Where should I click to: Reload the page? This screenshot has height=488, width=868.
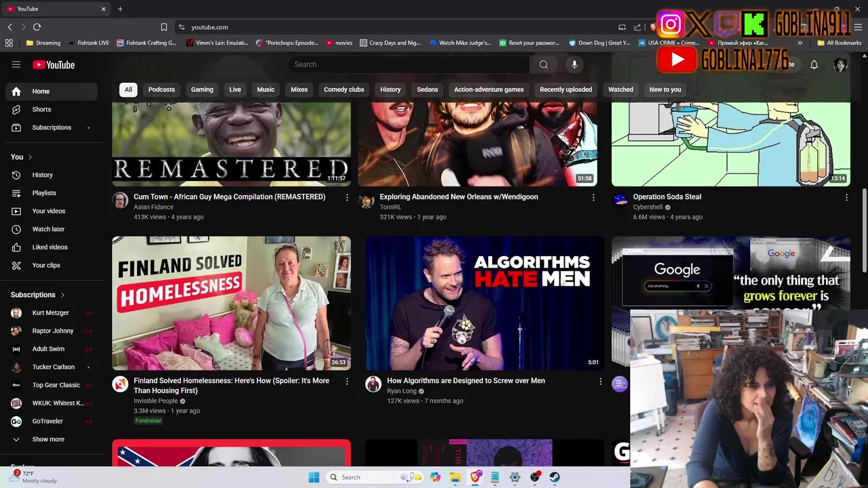point(37,27)
